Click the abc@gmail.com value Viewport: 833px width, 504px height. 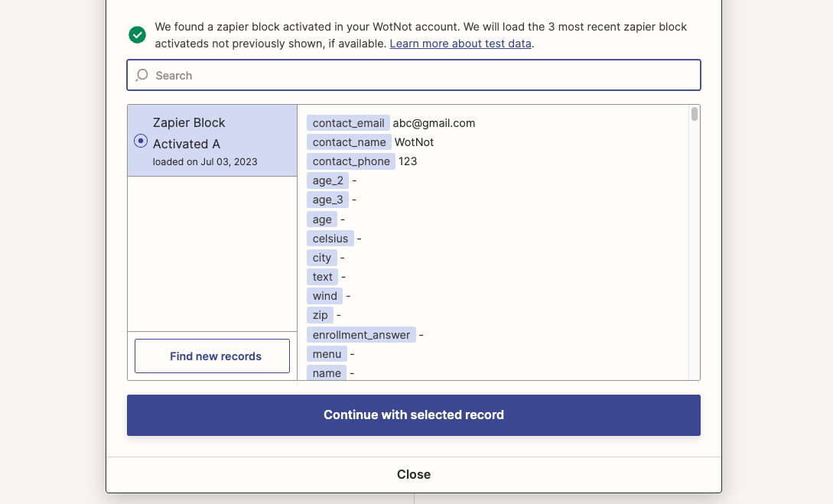(434, 123)
